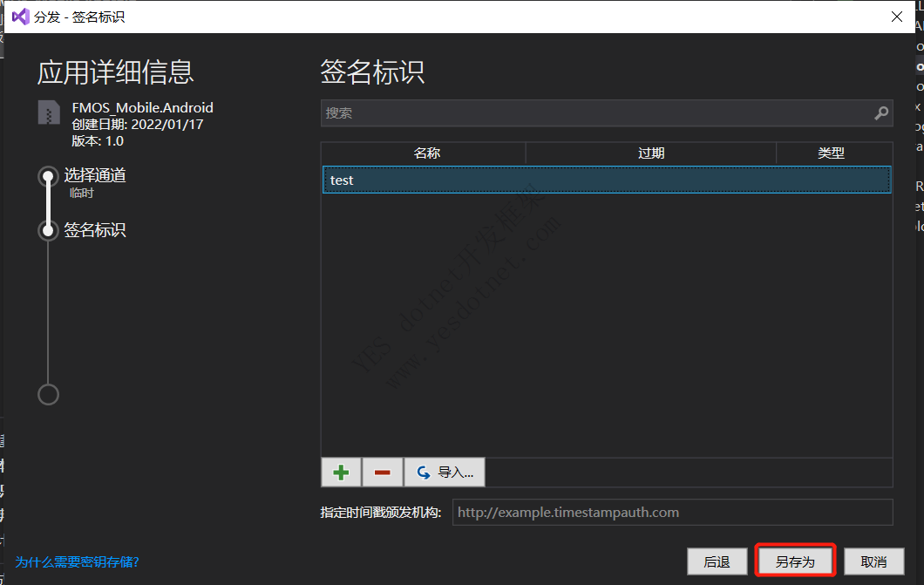Click the 后退 back button
This screenshot has width=924, height=585.
(x=717, y=561)
